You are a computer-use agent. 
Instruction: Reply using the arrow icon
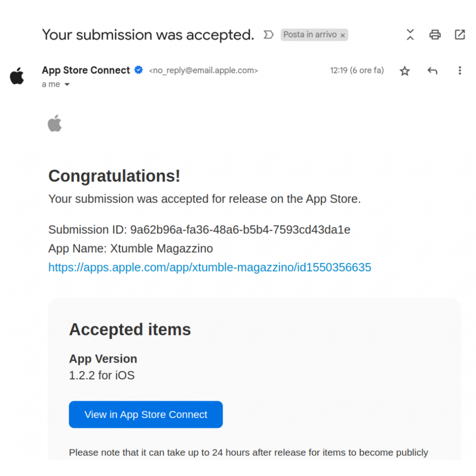[432, 71]
